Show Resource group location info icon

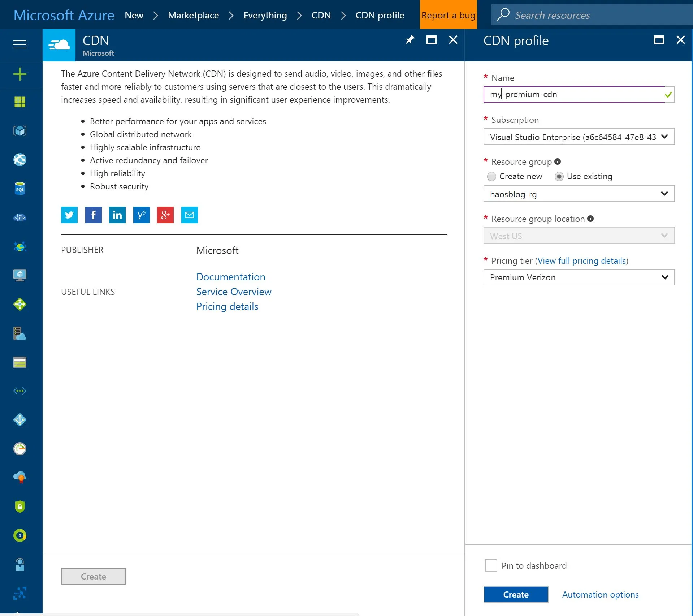click(590, 219)
